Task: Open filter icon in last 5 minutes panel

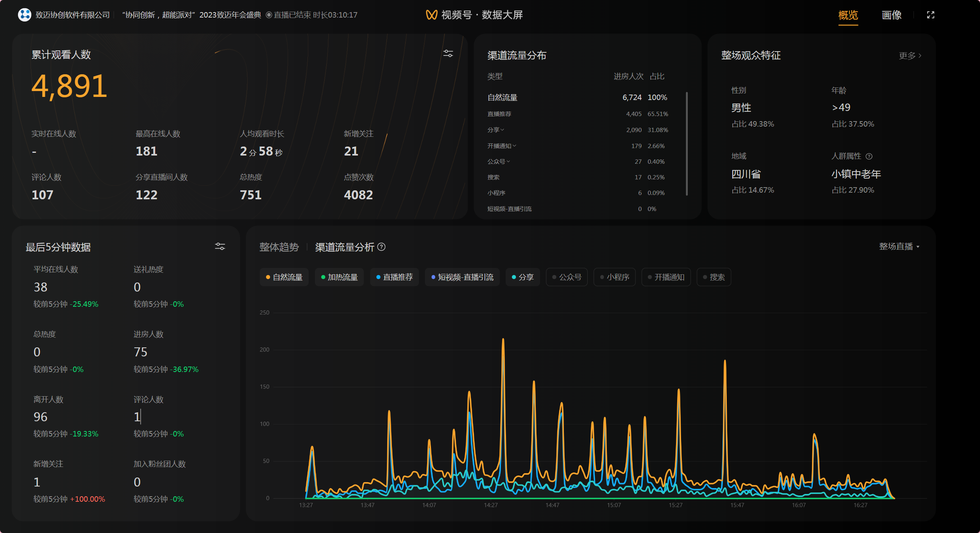Action: pos(220,247)
